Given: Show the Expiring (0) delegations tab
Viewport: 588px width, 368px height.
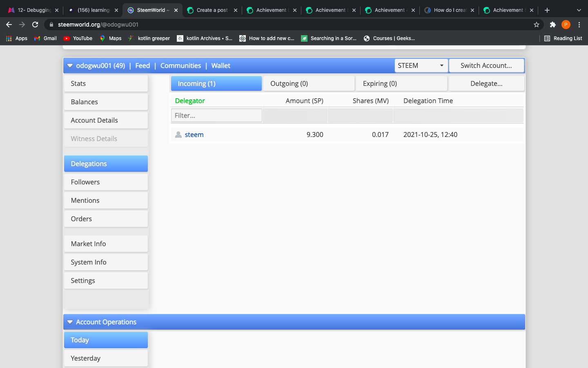Looking at the screenshot, I should click(x=402, y=83).
